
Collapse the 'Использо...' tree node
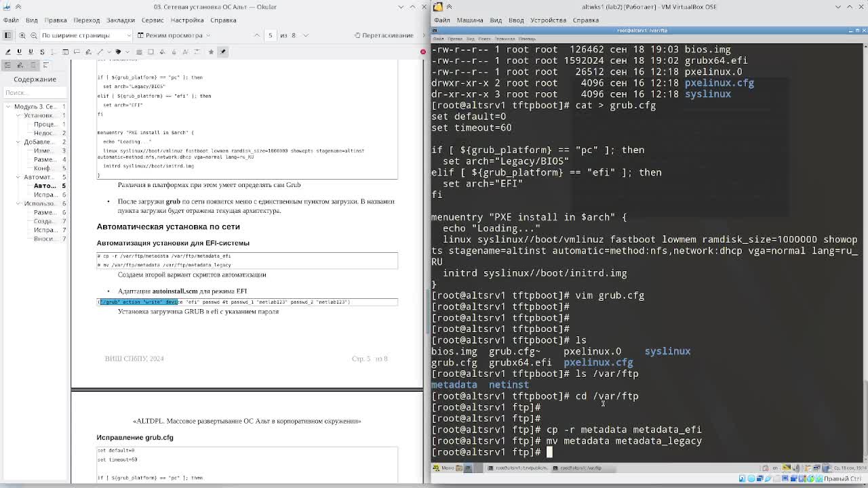coord(18,203)
